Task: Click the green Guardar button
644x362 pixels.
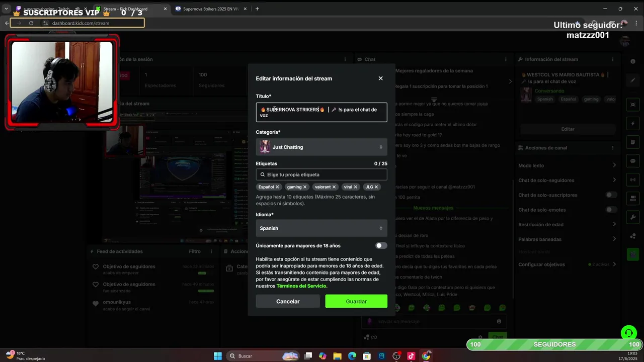Action: [356, 301]
